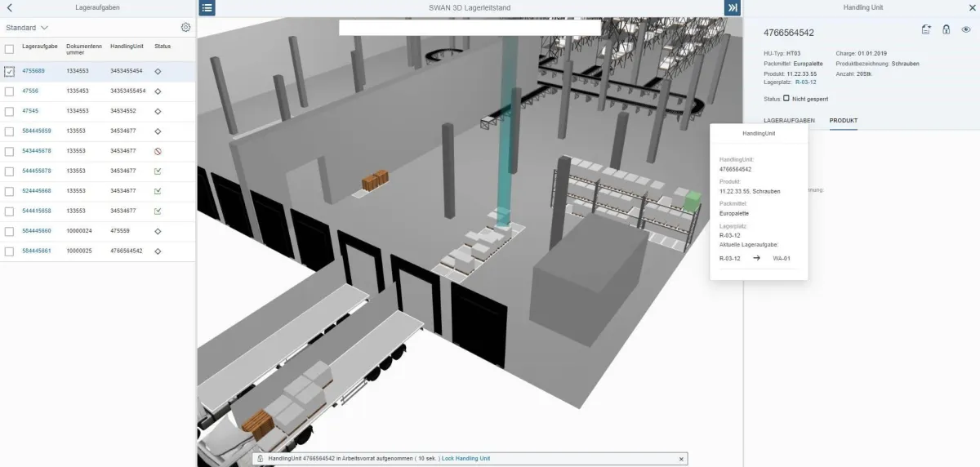Click the green completed status icon for 544455678
This screenshot has width=980, height=467.
[x=158, y=171]
